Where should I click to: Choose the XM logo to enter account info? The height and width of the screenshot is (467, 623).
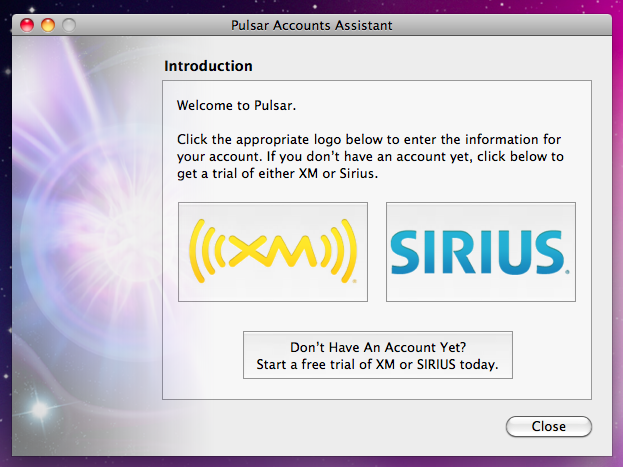[x=273, y=252]
